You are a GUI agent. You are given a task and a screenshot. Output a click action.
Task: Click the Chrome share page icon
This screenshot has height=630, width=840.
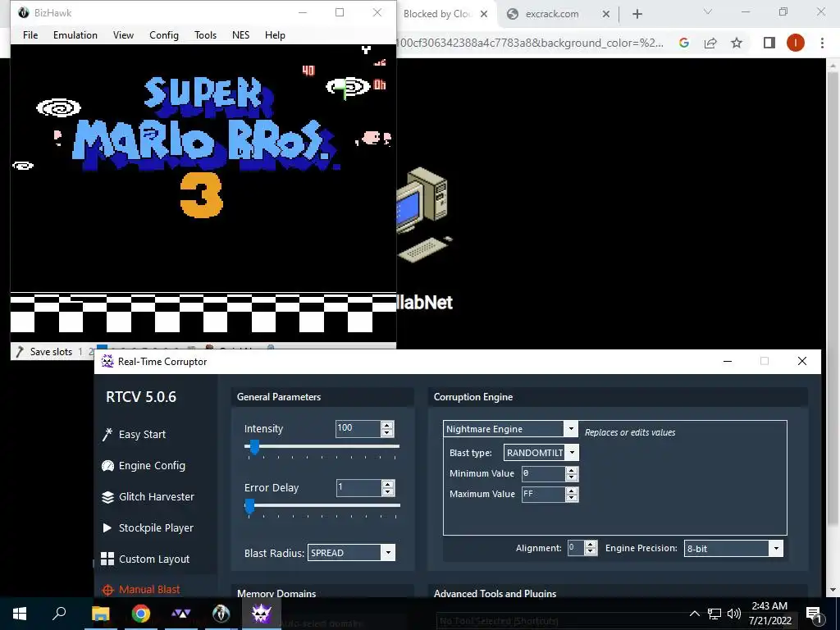[710, 43]
